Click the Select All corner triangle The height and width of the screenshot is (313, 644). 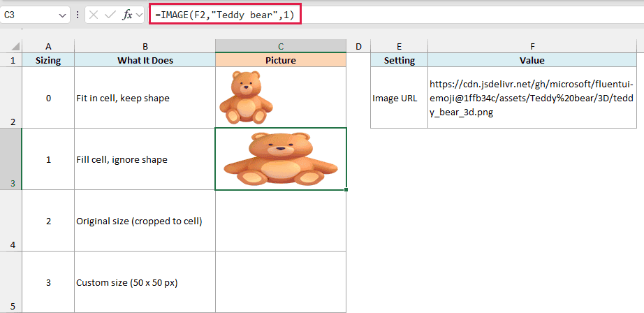pos(15,46)
